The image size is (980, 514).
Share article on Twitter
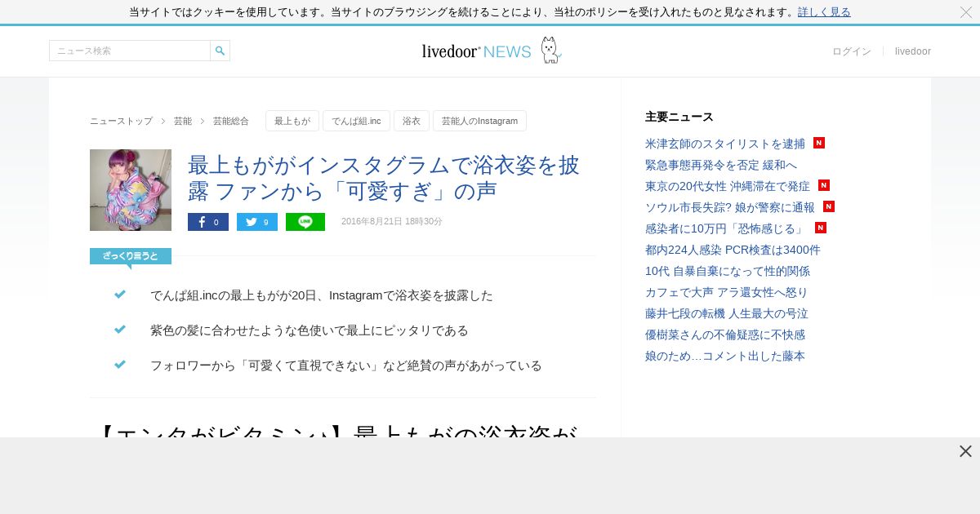tap(257, 222)
